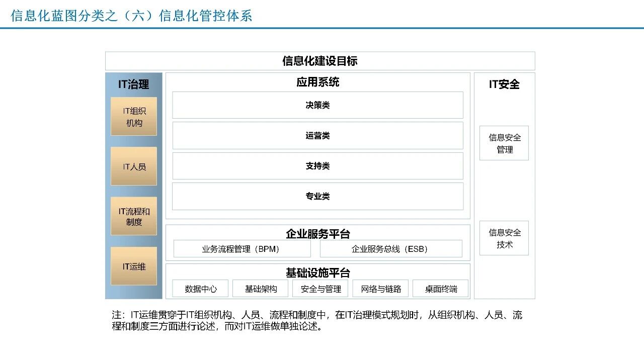Select the IT运维 block

[134, 266]
